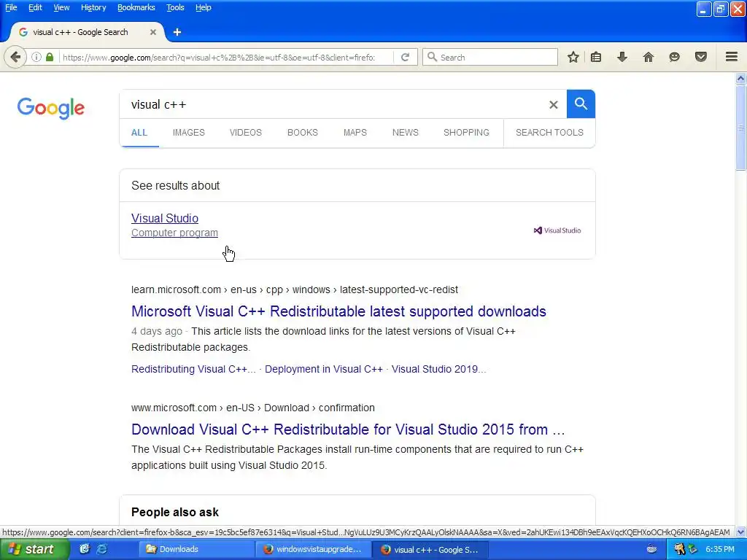
Task: Show bookmarks list icon in the toolbar
Action: [x=595, y=57]
